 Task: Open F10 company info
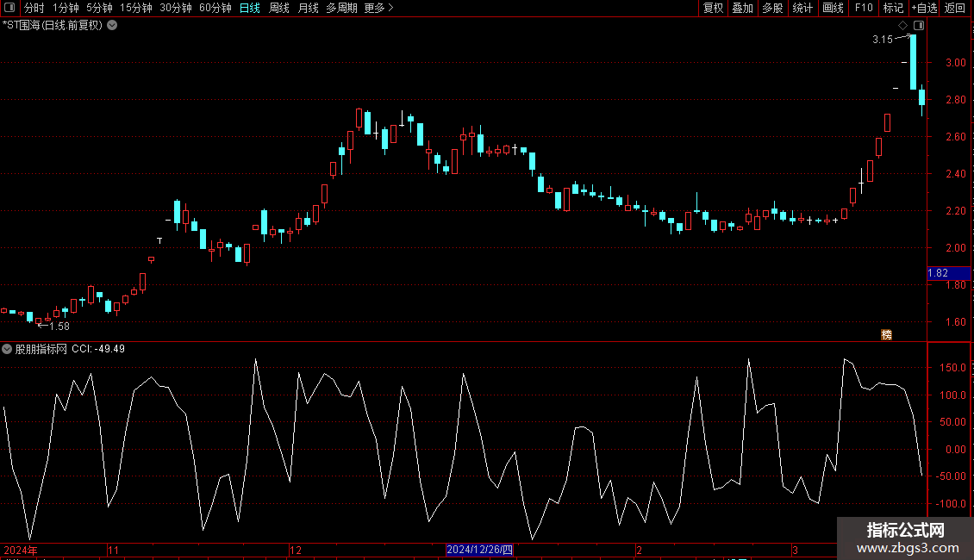click(x=864, y=8)
